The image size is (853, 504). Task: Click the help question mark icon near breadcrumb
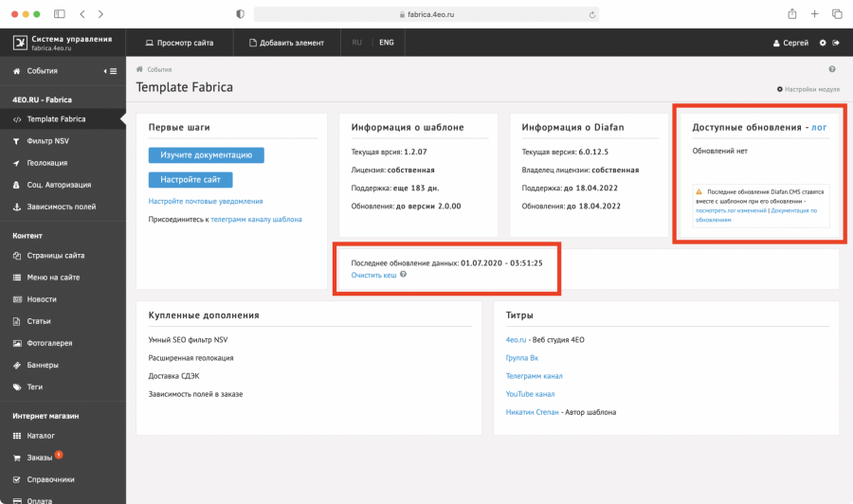pos(832,69)
